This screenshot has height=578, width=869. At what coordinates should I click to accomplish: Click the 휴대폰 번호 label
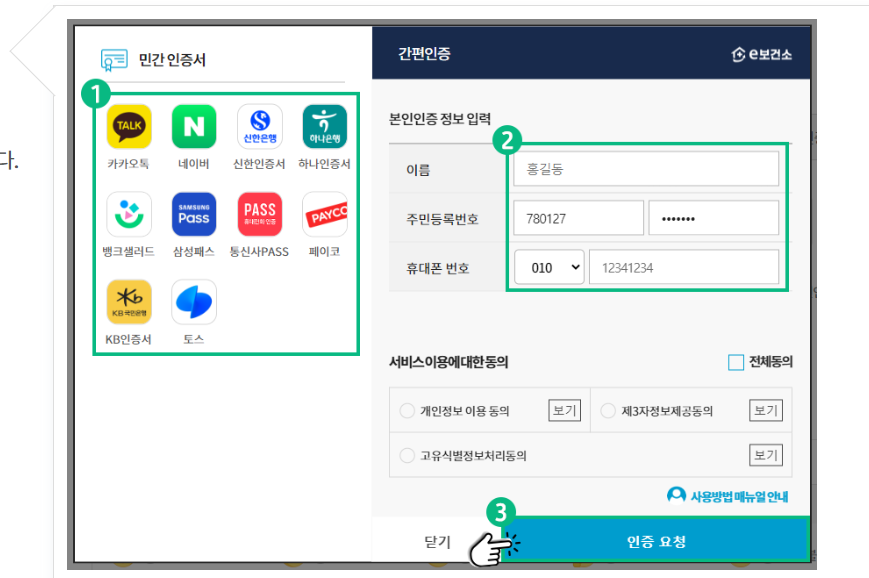pos(438,269)
